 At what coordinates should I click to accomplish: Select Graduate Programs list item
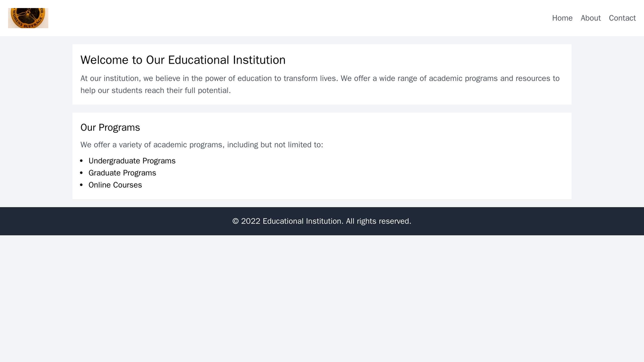(x=123, y=173)
